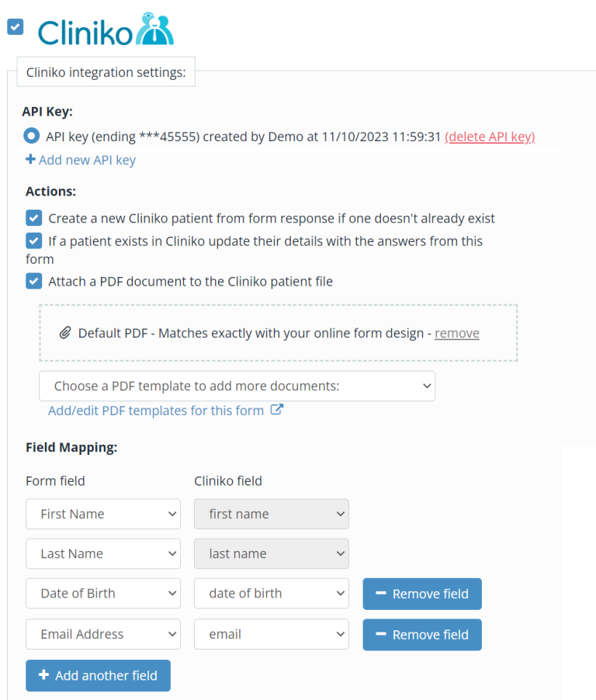Viewport: 596px width, 700px height.
Task: Toggle the checkbox beside the Cliniko logo
Action: [x=14, y=26]
